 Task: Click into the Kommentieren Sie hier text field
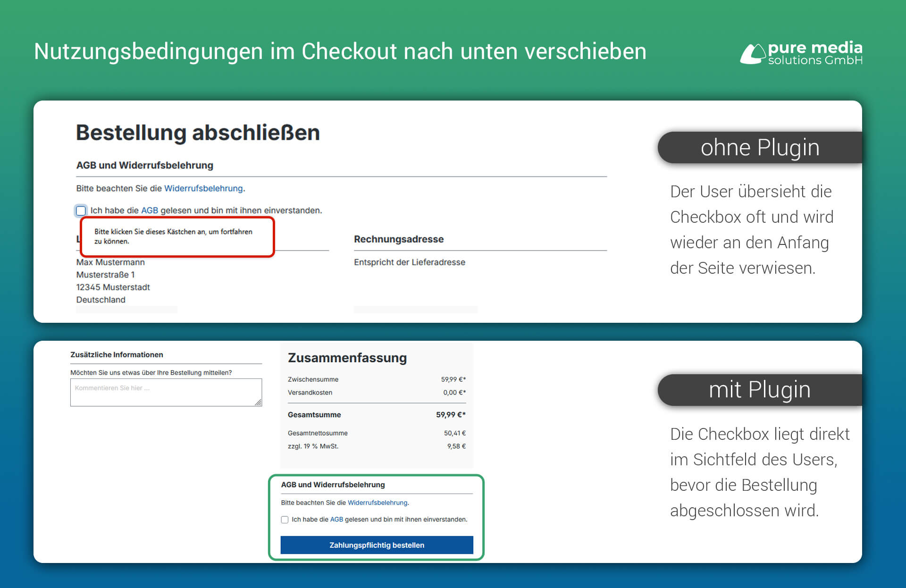166,392
